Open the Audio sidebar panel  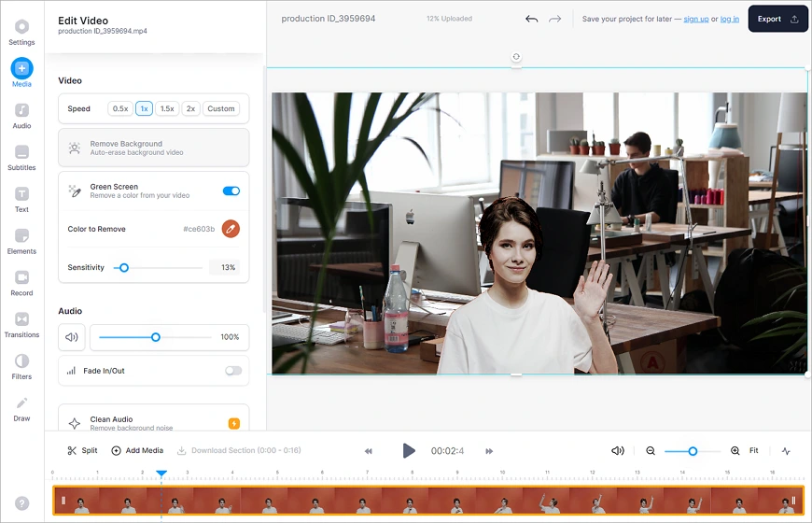[21, 116]
